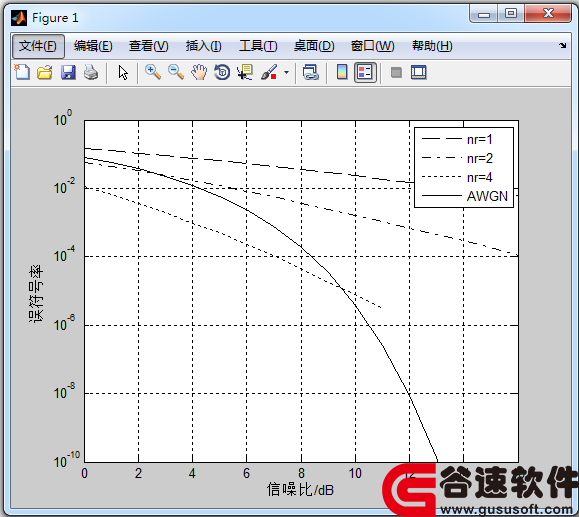The width and height of the screenshot is (579, 517).
Task: Open the 查看(V) menu
Action: [x=148, y=46]
